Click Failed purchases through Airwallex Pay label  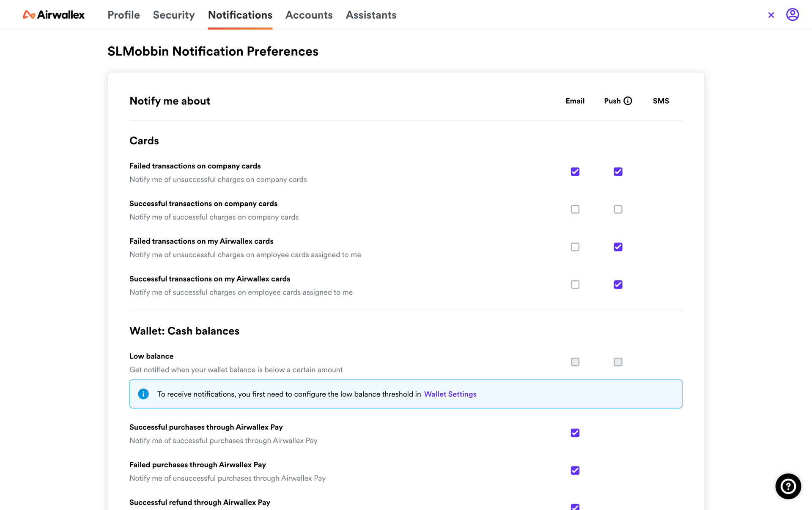point(198,465)
